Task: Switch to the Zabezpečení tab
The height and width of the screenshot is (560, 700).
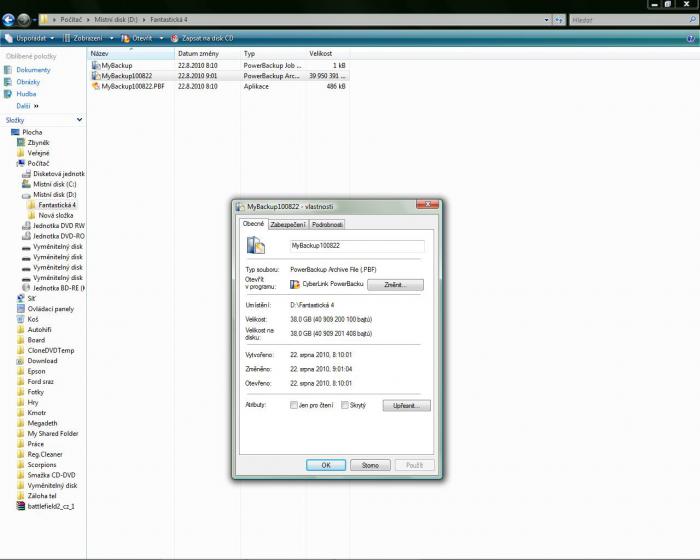Action: point(288,225)
